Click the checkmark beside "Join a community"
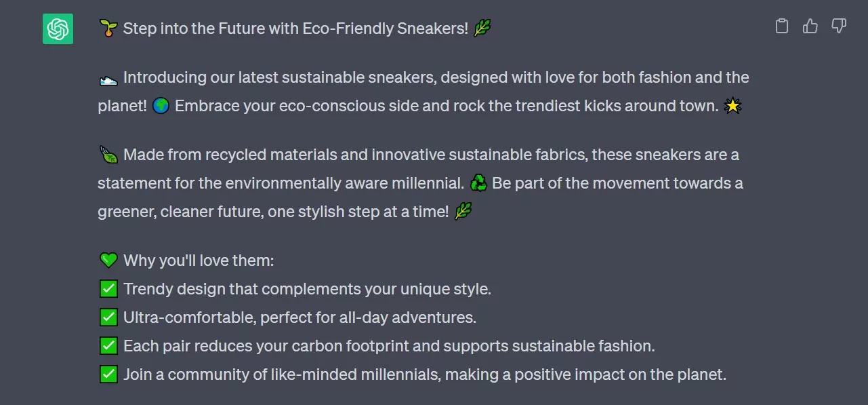This screenshot has height=405, width=868. click(108, 374)
